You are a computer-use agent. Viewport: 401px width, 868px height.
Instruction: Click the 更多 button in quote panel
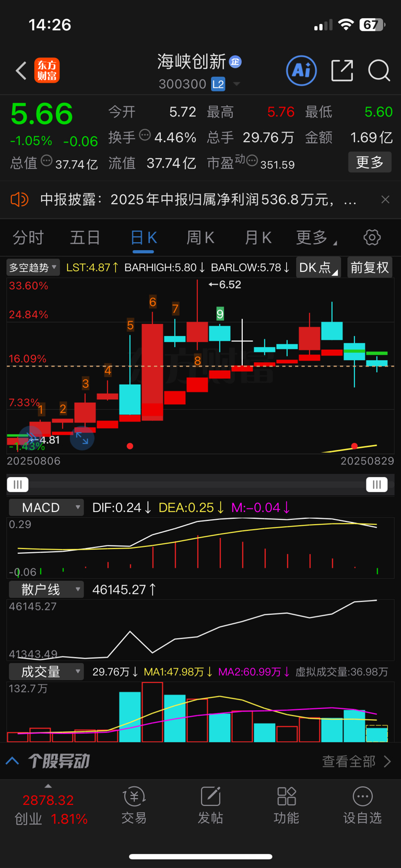point(370,162)
